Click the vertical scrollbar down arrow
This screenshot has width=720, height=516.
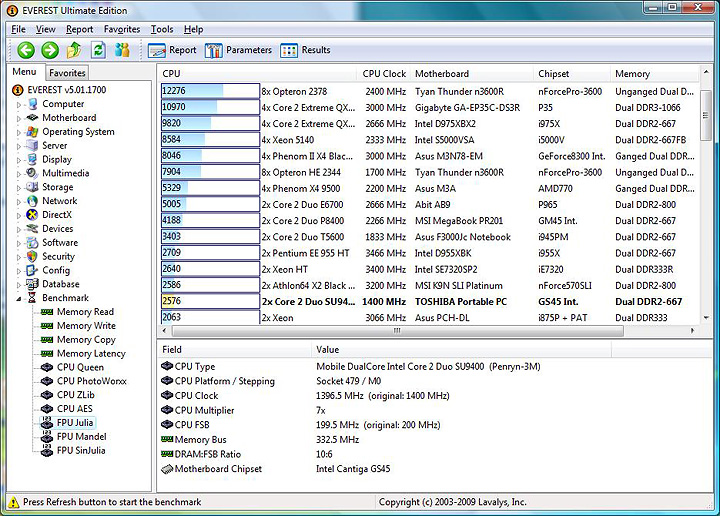coord(706,318)
